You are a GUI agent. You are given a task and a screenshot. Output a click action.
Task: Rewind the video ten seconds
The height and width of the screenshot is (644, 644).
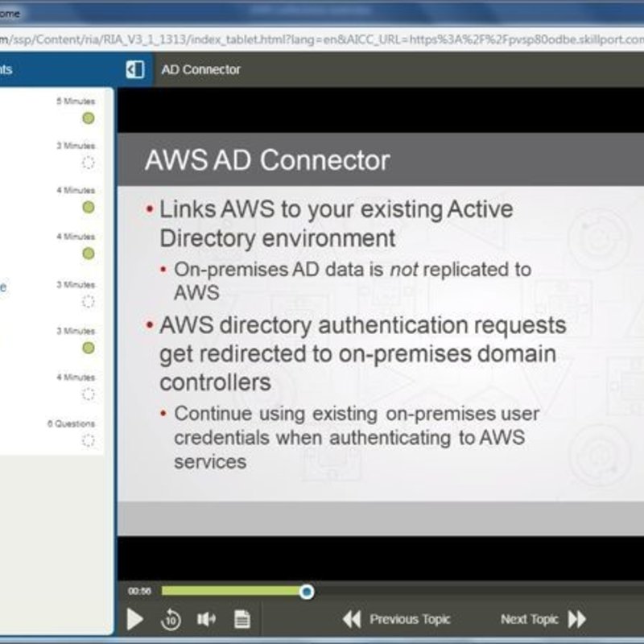coord(171,619)
